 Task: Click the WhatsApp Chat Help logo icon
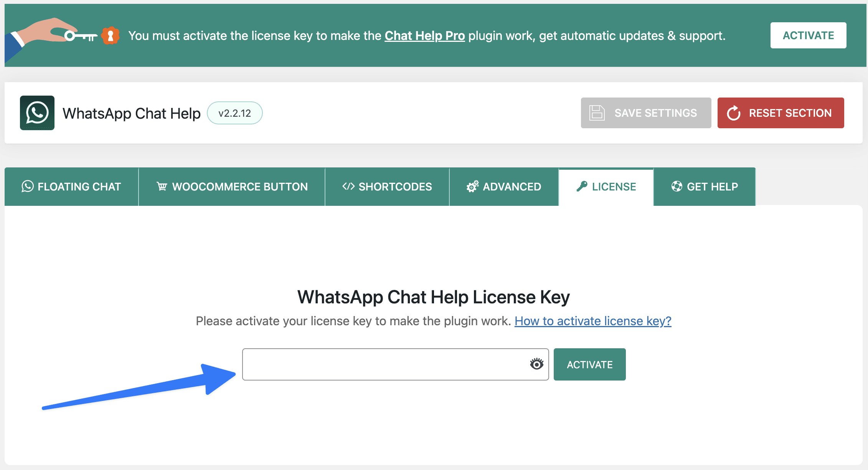[x=37, y=113]
